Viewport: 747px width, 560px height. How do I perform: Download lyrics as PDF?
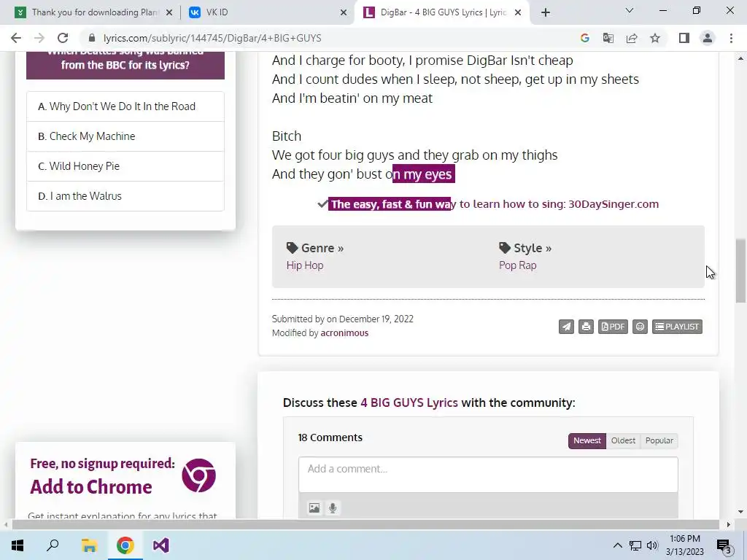coord(613,327)
